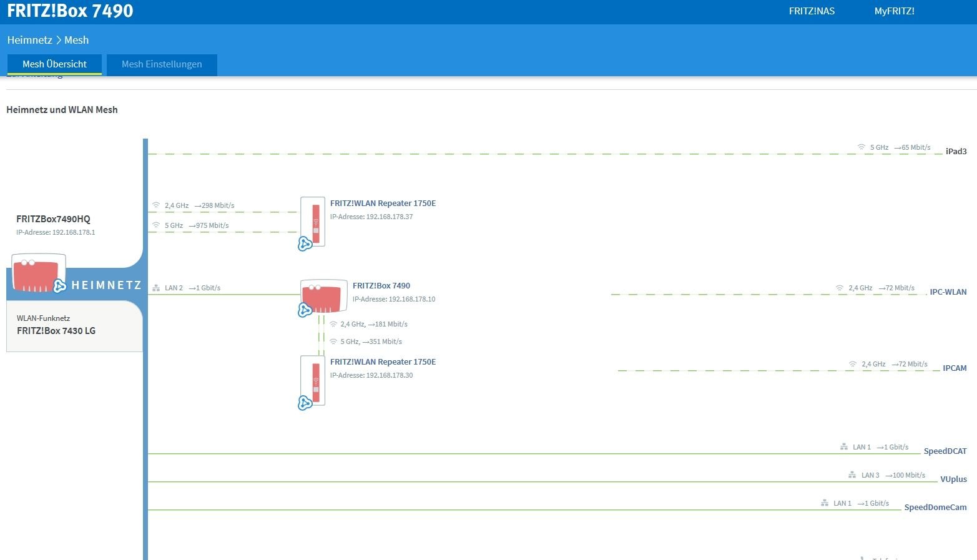Click the LAN 3 100 Mbit/s label
This screenshot has height=560, width=977.
pos(893,475)
